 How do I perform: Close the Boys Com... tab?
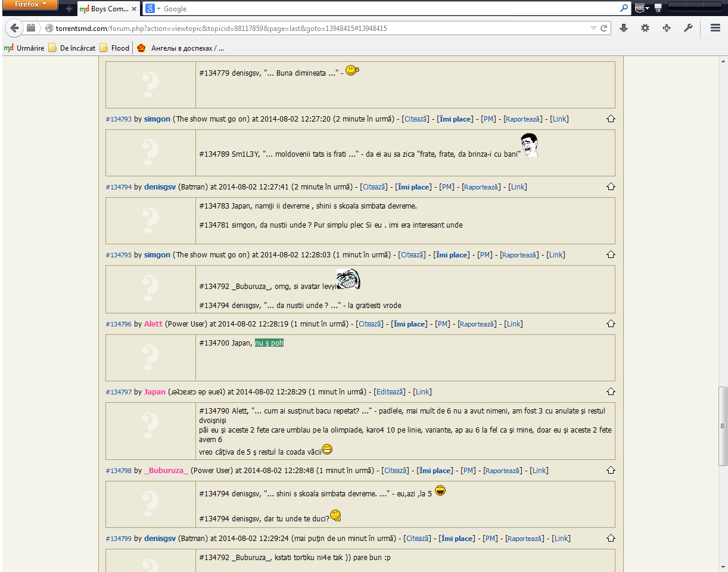click(x=135, y=9)
